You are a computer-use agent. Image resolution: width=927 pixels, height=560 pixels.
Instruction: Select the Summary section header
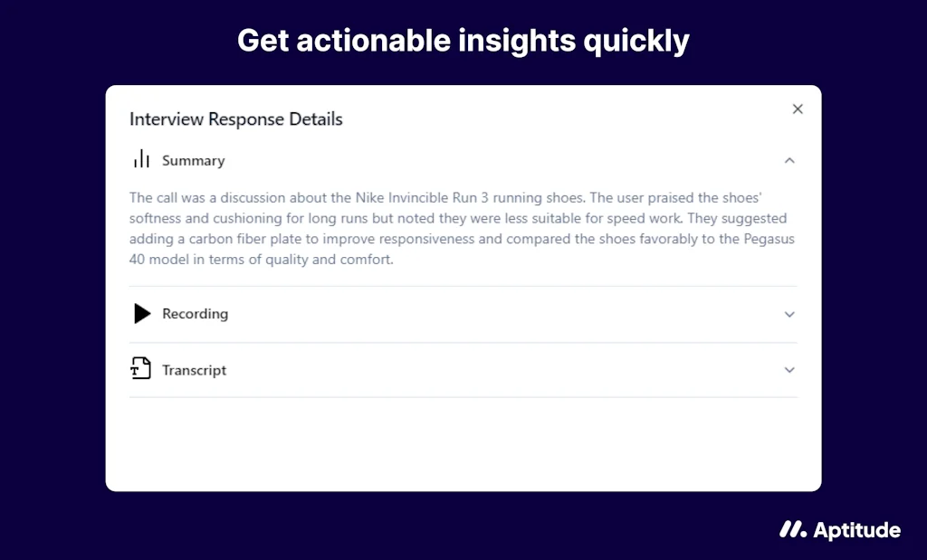click(193, 160)
